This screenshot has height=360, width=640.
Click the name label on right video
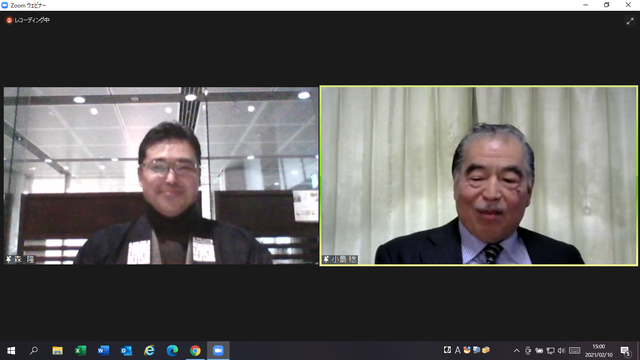coord(340,259)
